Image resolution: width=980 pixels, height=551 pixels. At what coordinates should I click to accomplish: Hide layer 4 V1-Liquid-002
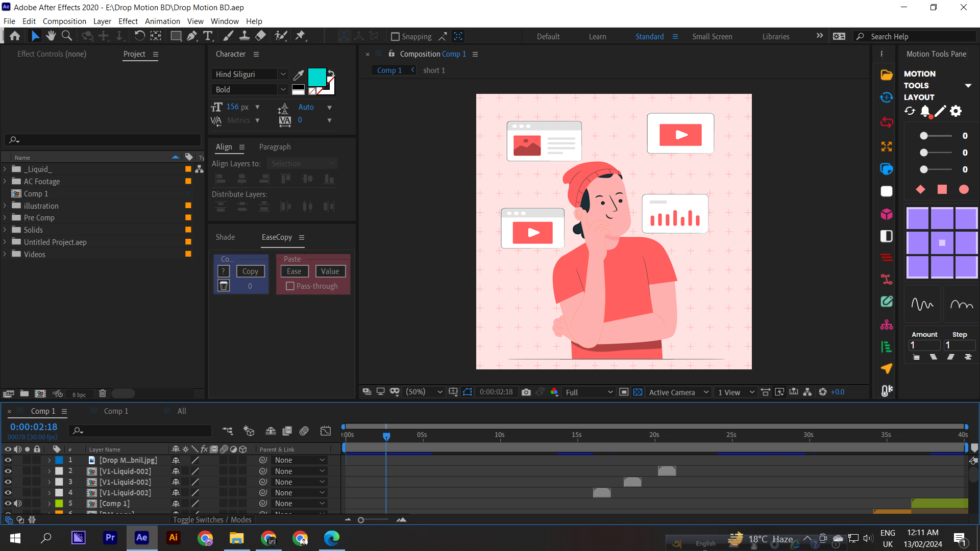click(x=8, y=493)
